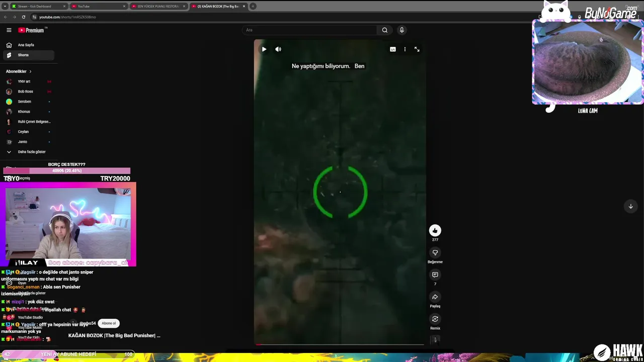Seek on the Short progress bar
This screenshot has height=362, width=644.
(x=340, y=344)
